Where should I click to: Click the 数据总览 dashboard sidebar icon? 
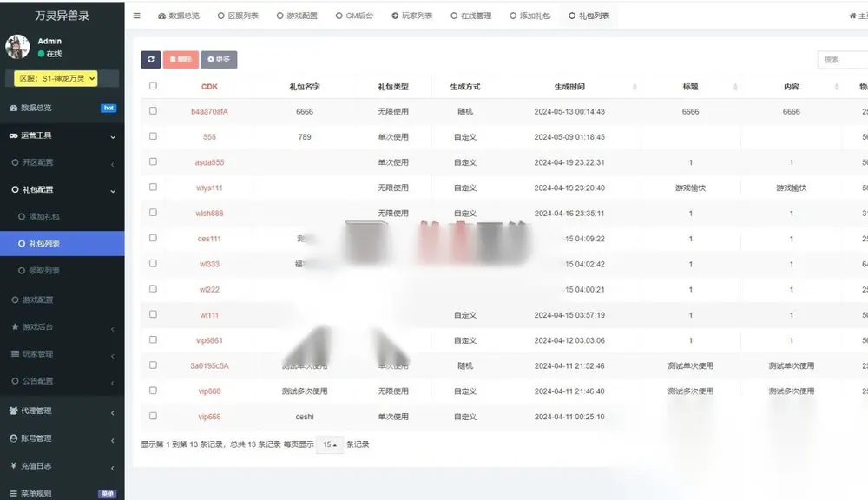pos(13,108)
